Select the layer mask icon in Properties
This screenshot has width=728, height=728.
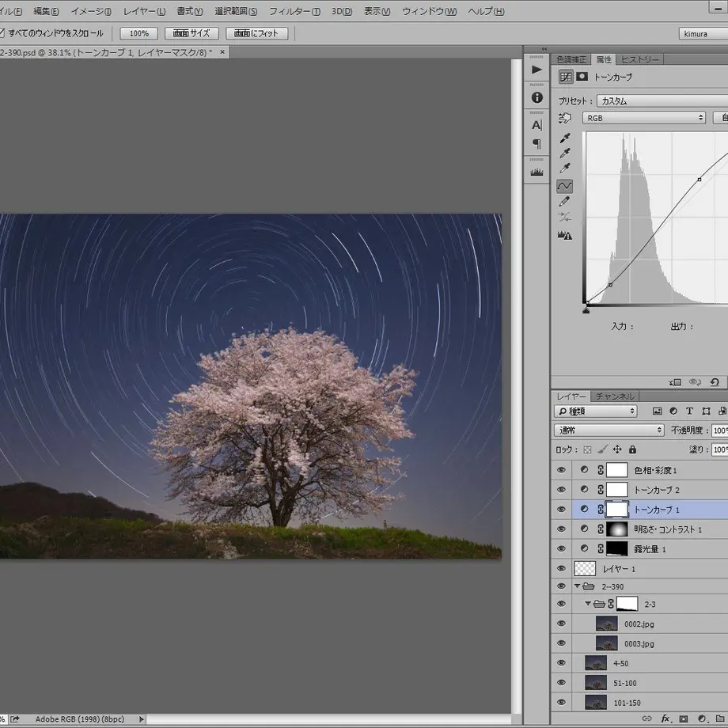click(x=582, y=77)
